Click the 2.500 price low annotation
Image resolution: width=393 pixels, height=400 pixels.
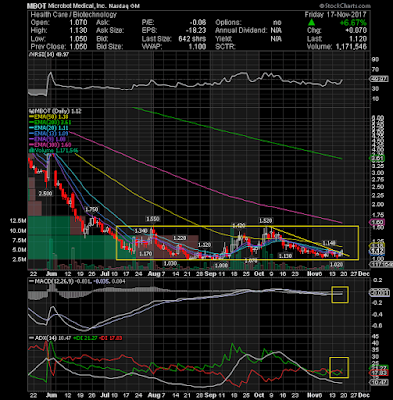point(45,193)
